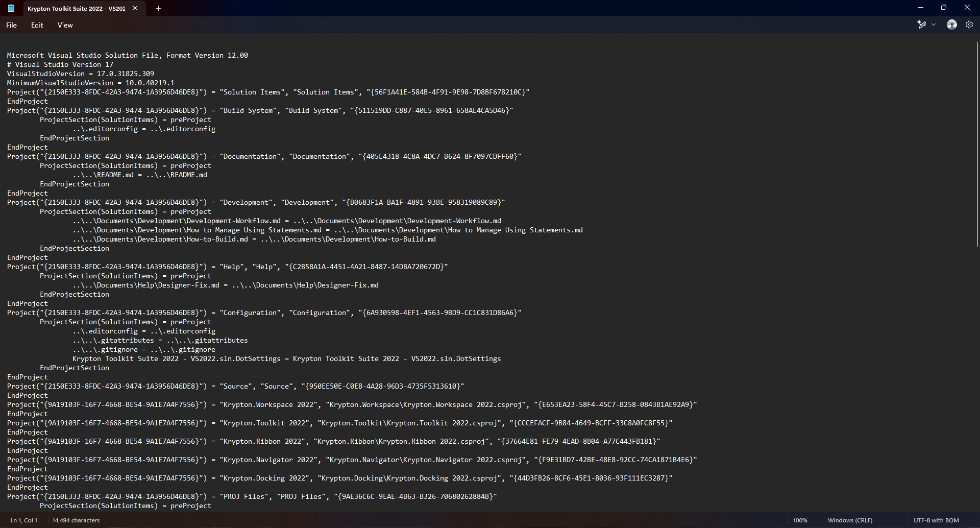Click the 100% zoom level in status bar

click(800, 520)
